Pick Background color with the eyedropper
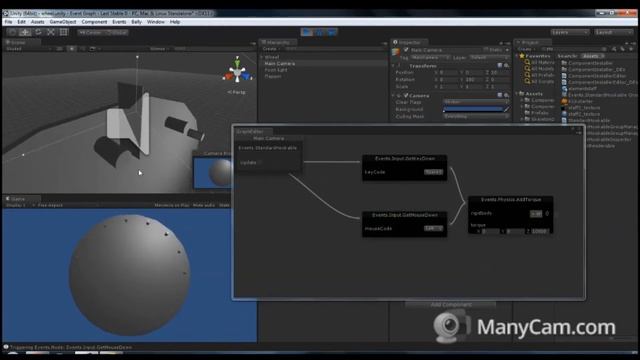 [x=507, y=109]
